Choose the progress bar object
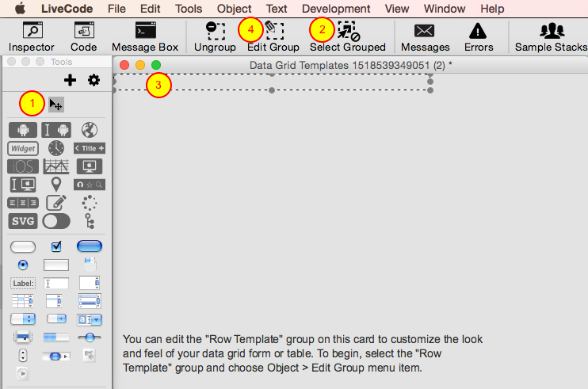 (56, 338)
